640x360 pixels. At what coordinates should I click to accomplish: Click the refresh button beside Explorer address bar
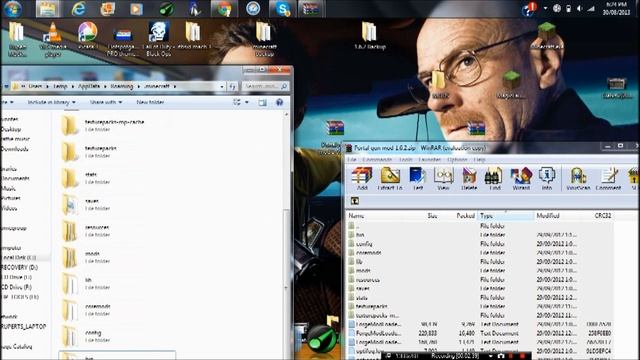(x=233, y=86)
